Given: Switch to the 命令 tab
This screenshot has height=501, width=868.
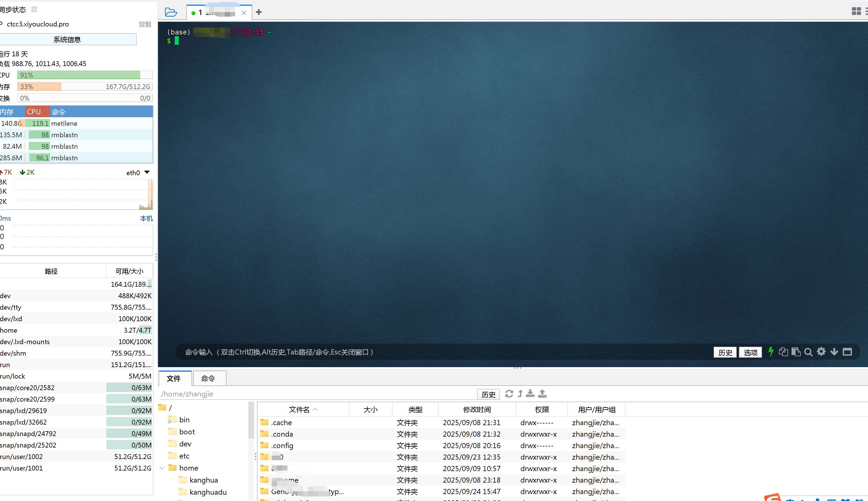Looking at the screenshot, I should [x=208, y=379].
